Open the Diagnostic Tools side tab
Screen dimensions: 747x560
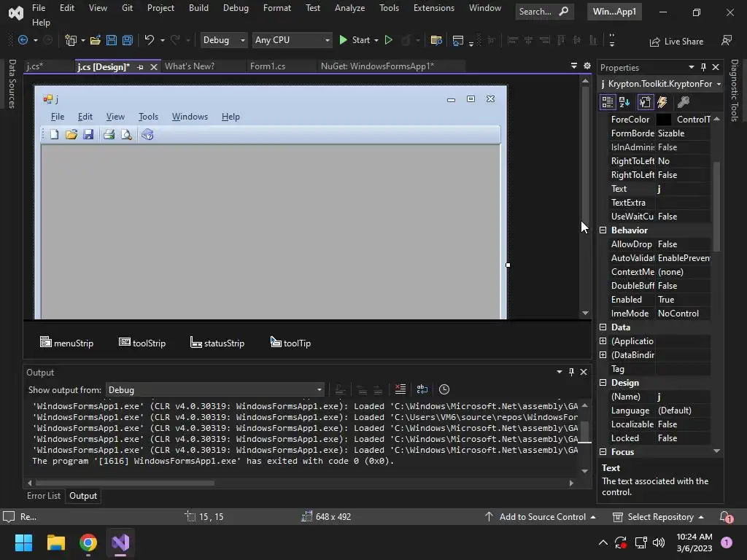pyautogui.click(x=735, y=90)
